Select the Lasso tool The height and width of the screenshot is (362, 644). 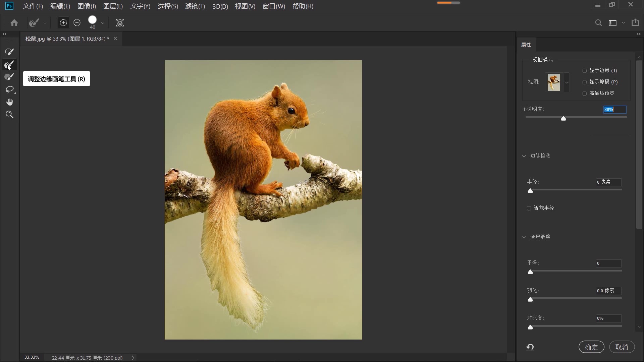click(9, 89)
